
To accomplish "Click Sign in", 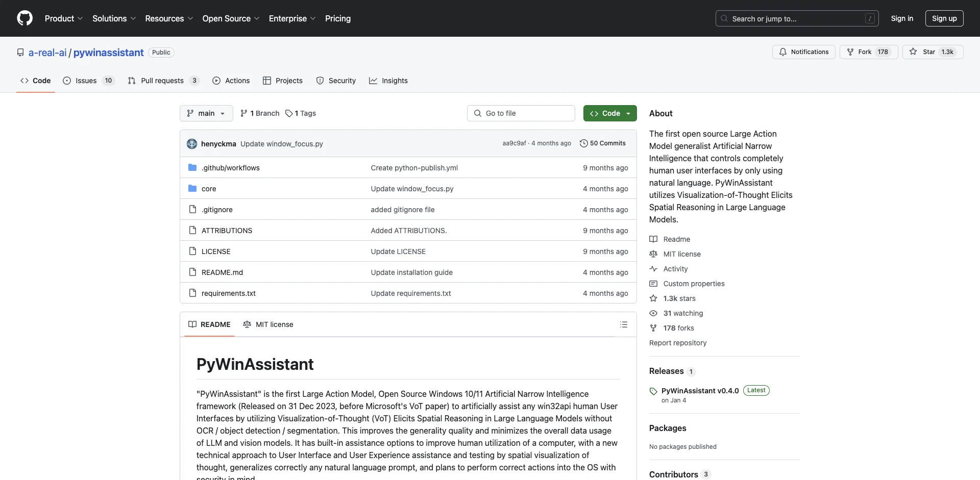I will click(x=902, y=18).
